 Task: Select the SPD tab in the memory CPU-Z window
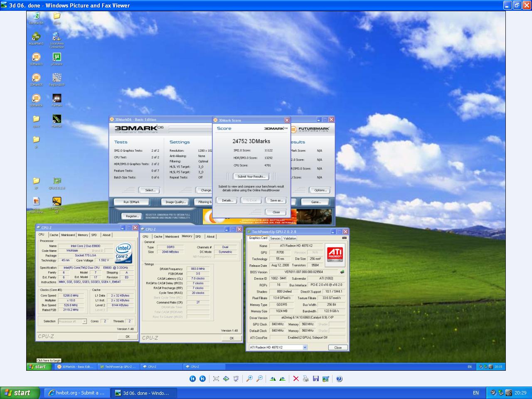(198, 236)
